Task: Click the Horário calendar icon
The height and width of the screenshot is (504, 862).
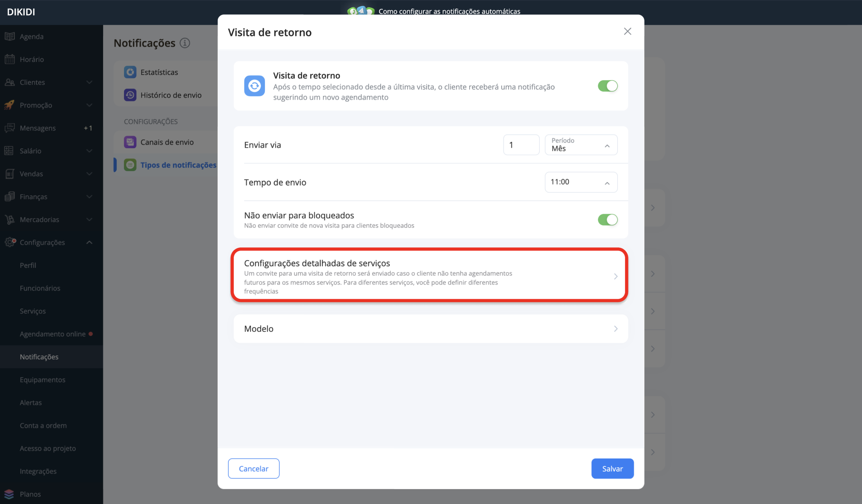Action: pos(10,59)
